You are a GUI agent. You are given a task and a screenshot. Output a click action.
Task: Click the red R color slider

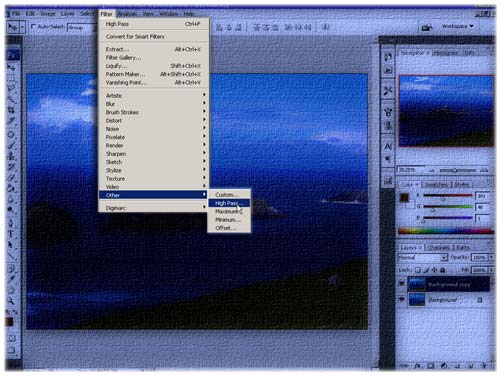click(448, 195)
